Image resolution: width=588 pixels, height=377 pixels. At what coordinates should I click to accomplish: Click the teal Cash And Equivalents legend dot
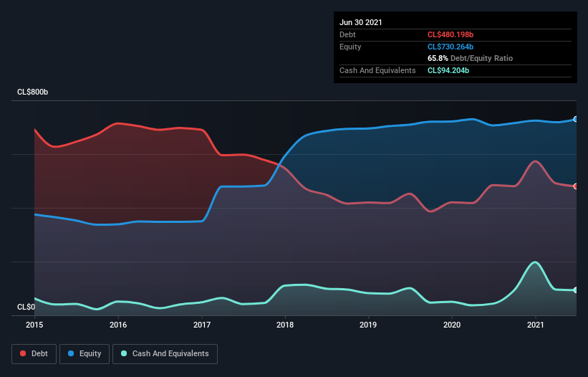124,353
